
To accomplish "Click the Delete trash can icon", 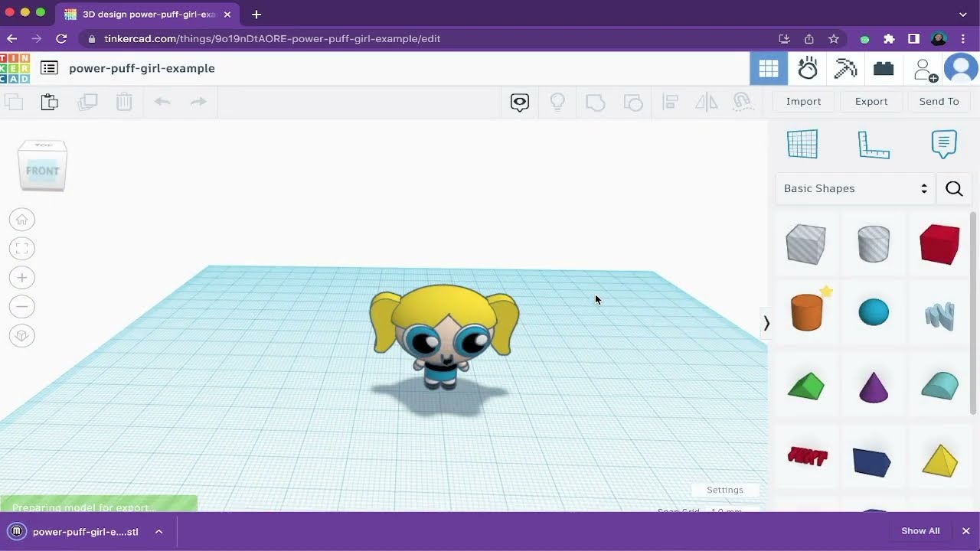I will point(124,101).
